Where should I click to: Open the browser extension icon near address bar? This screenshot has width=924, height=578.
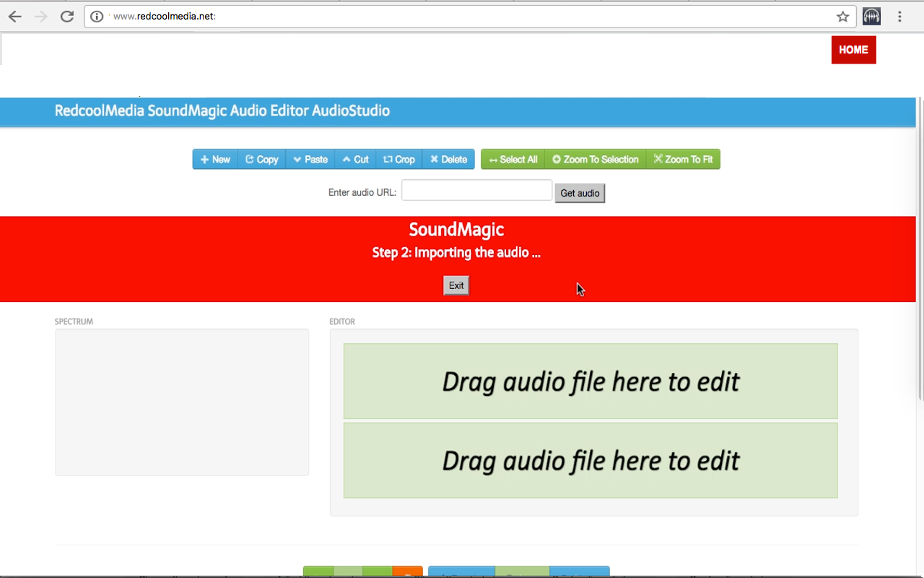(x=871, y=16)
